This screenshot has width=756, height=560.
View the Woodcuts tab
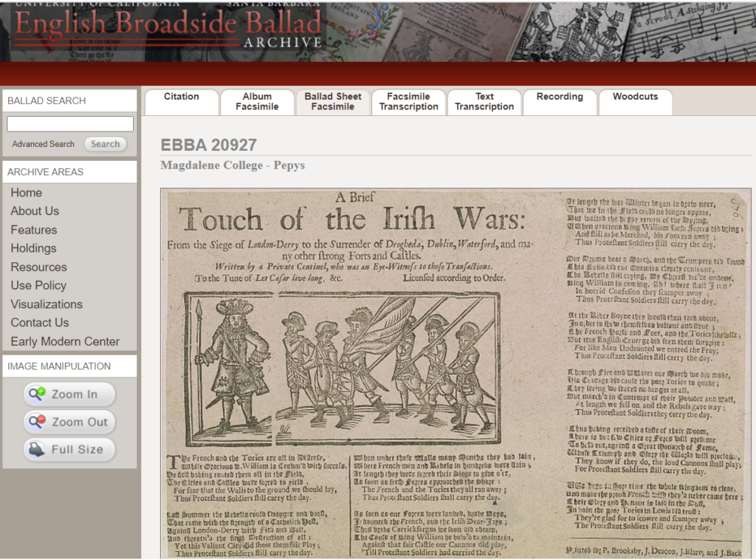(x=635, y=102)
